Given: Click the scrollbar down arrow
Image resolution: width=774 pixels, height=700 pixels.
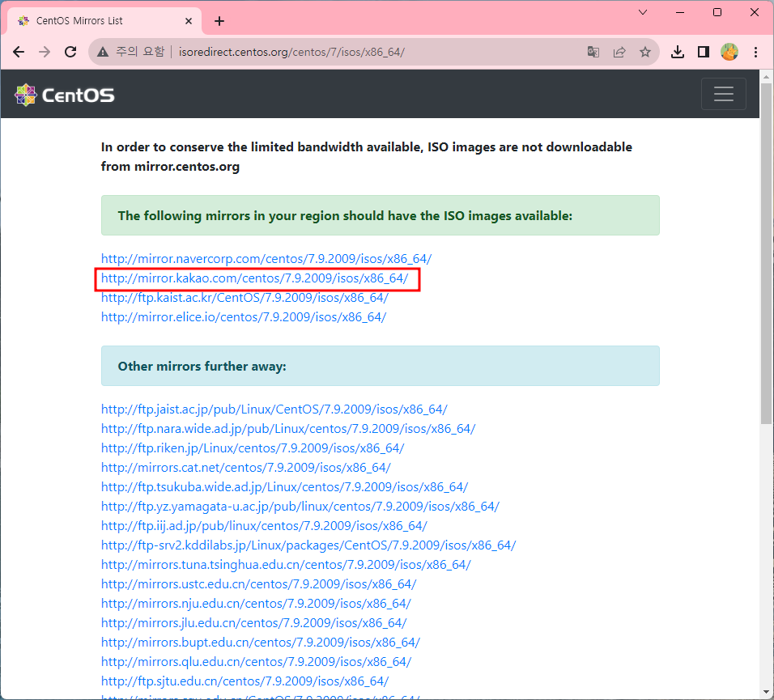Looking at the screenshot, I should click(766, 692).
